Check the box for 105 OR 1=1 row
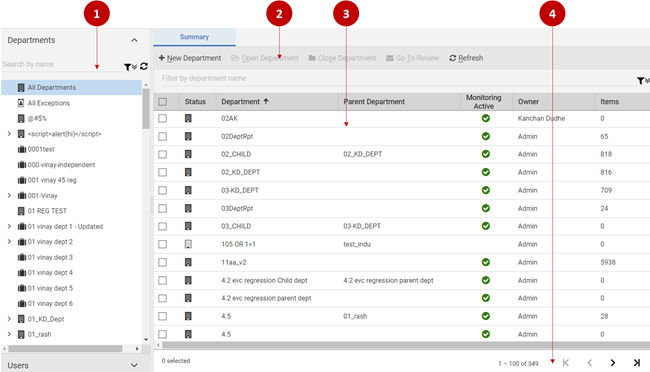Screen dimensions: 650x372 coord(162,244)
